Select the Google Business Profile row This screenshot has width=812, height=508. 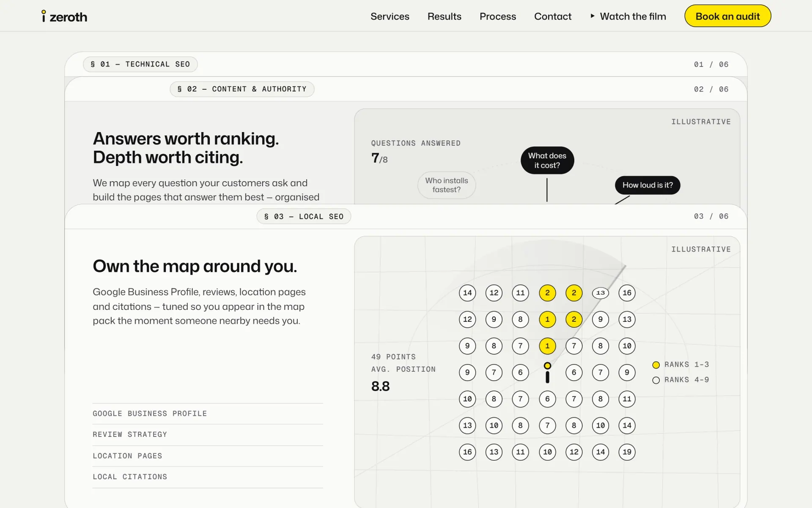click(x=208, y=414)
